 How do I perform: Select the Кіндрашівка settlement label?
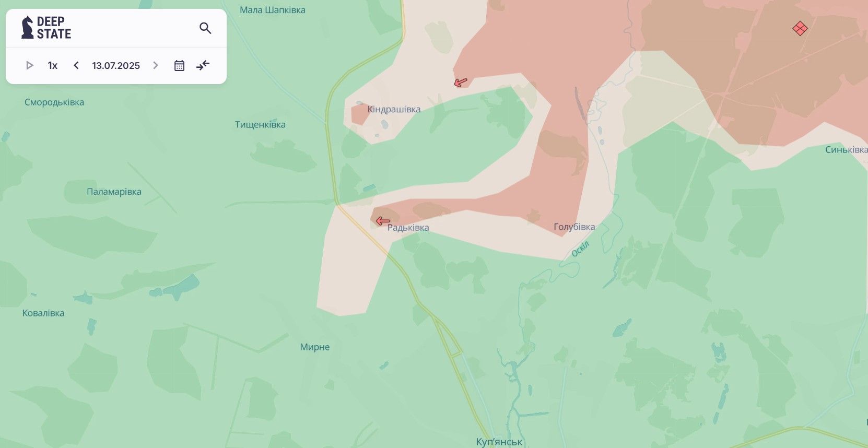[394, 109]
